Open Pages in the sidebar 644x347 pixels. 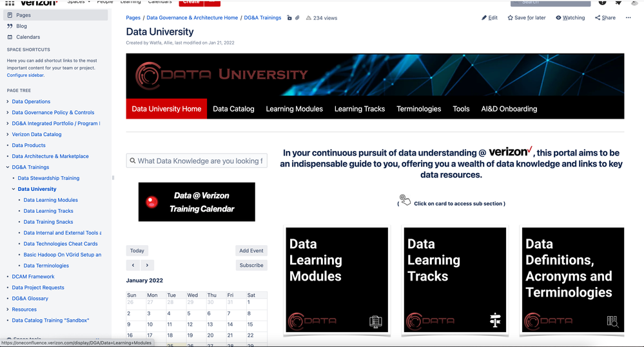click(x=55, y=15)
